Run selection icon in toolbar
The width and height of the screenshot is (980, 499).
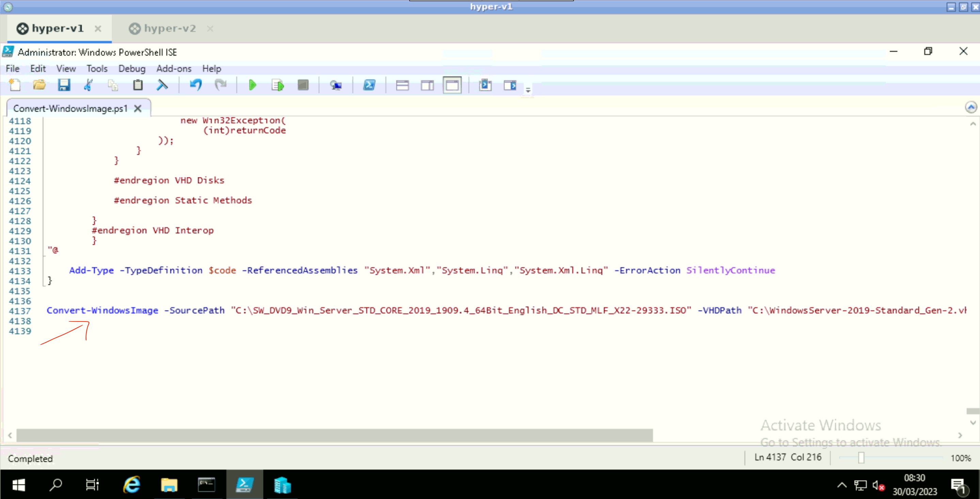click(x=278, y=85)
